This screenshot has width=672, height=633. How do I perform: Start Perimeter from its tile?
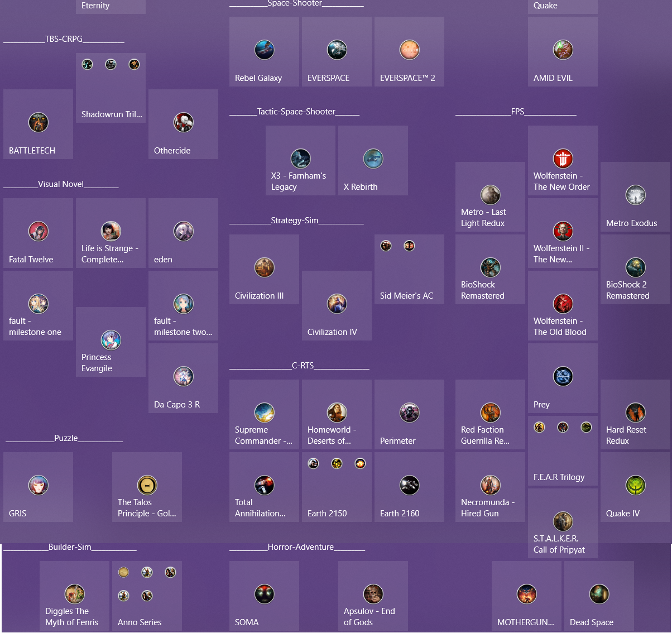409,414
